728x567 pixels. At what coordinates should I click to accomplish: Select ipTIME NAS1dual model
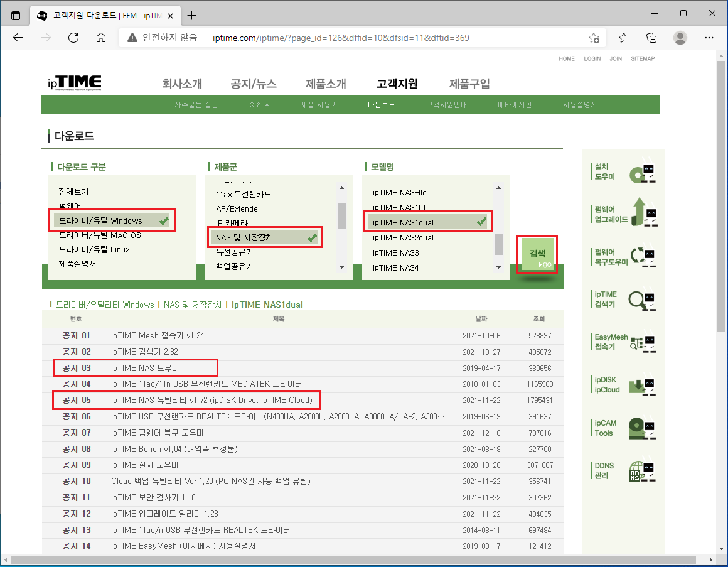coord(427,222)
